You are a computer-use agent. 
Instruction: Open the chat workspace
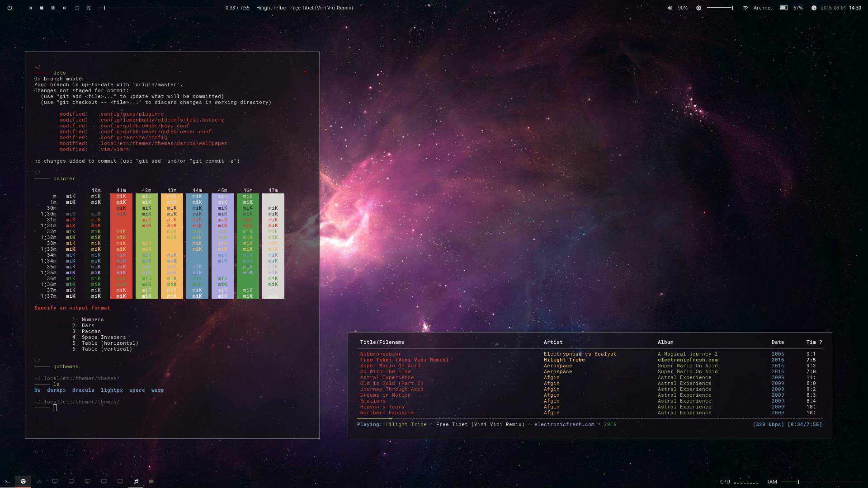point(151,482)
